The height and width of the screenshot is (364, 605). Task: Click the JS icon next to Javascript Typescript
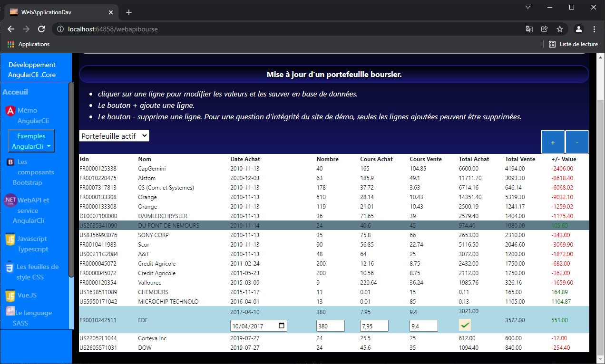coord(10,239)
